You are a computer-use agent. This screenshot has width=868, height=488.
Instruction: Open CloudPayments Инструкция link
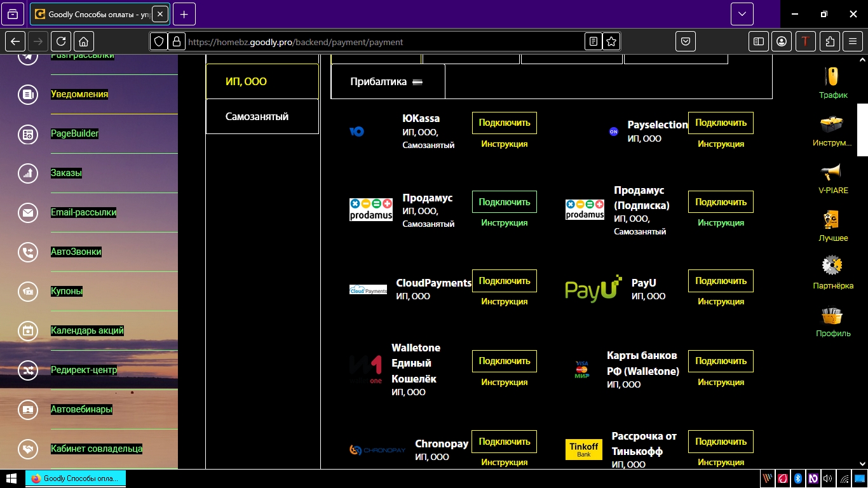point(505,302)
